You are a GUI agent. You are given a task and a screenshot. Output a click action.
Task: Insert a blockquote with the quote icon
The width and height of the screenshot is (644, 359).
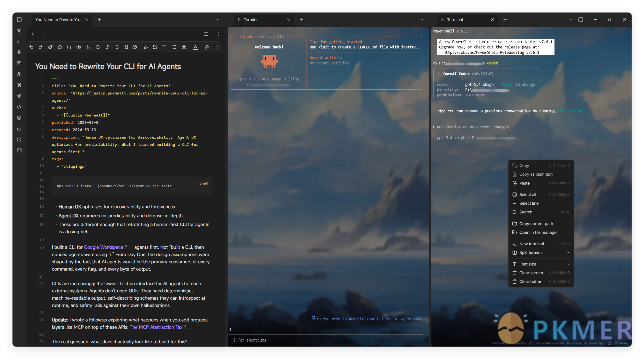(155, 47)
